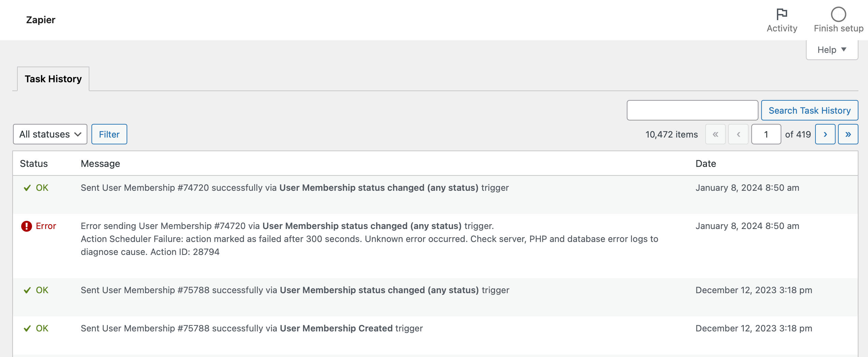
Task: Select the 'Sent User Membership #74720 successfully' message
Action: [295, 188]
